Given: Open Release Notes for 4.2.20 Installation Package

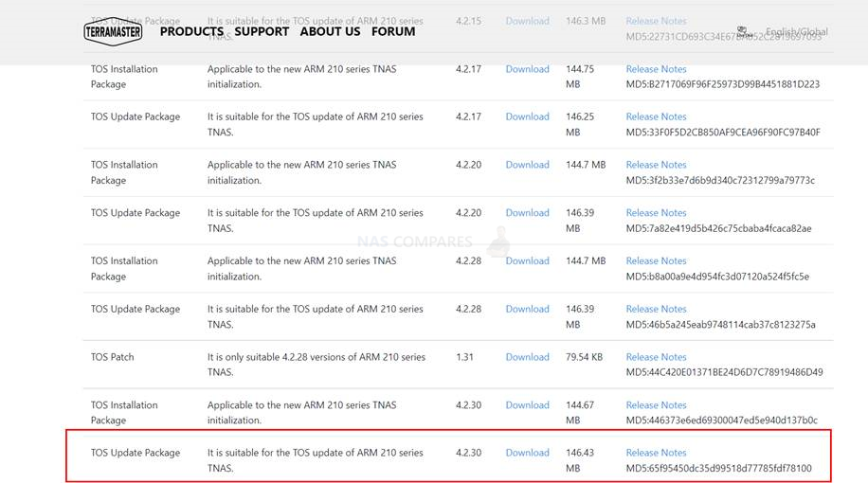Looking at the screenshot, I should click(656, 165).
